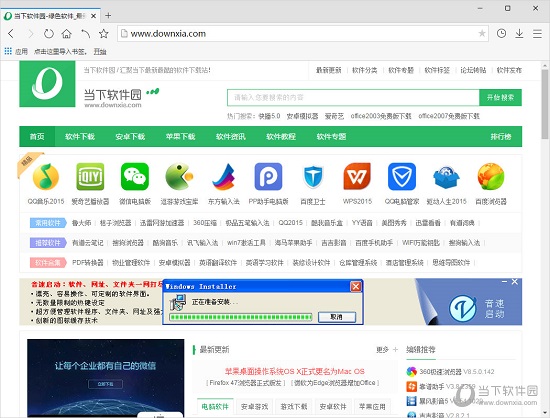Click PDF转换器 link
This screenshot has width=550, height=418.
point(88,263)
